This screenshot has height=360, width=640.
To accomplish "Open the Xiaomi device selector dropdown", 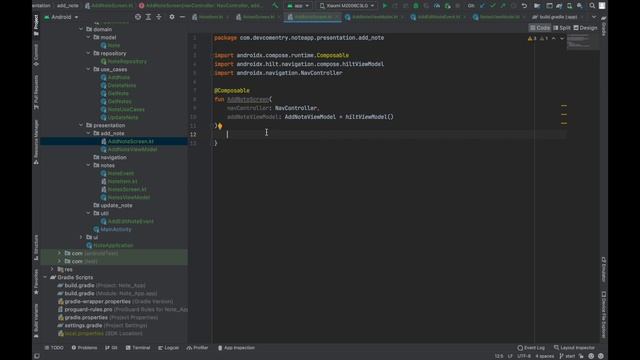I will point(347,6).
